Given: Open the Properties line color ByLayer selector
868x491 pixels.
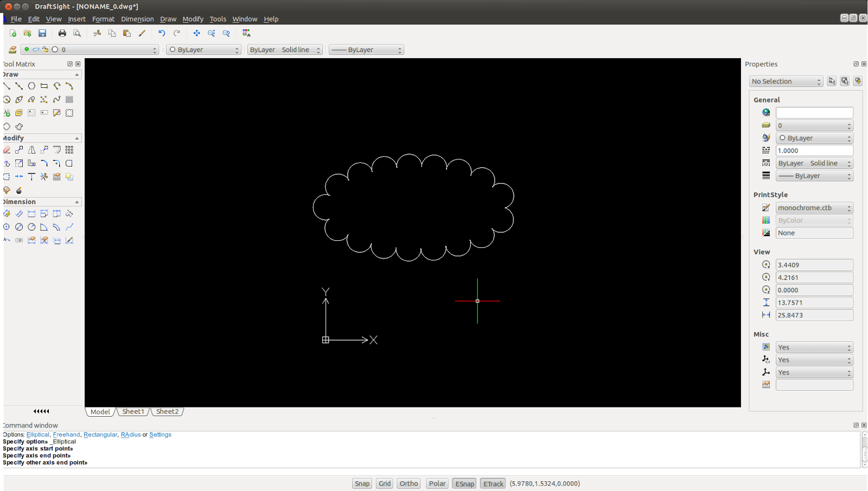Looking at the screenshot, I should click(x=814, y=138).
